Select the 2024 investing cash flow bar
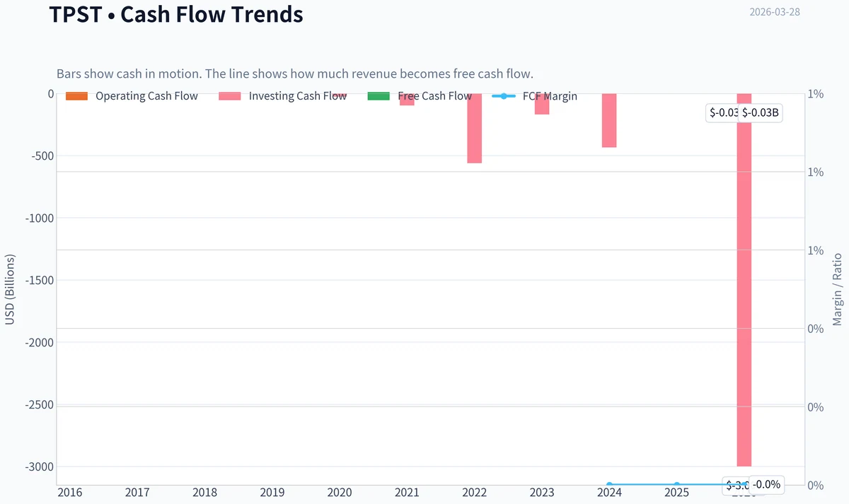 tap(609, 120)
